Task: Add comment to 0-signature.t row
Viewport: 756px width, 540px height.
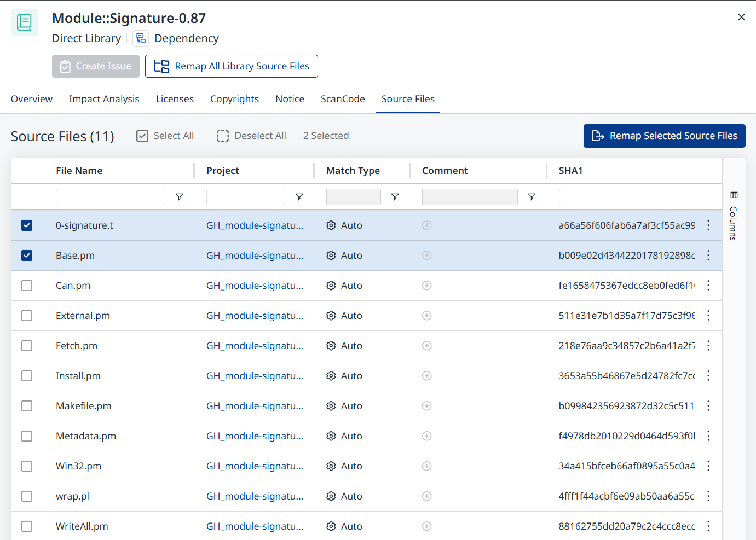Action: (427, 225)
